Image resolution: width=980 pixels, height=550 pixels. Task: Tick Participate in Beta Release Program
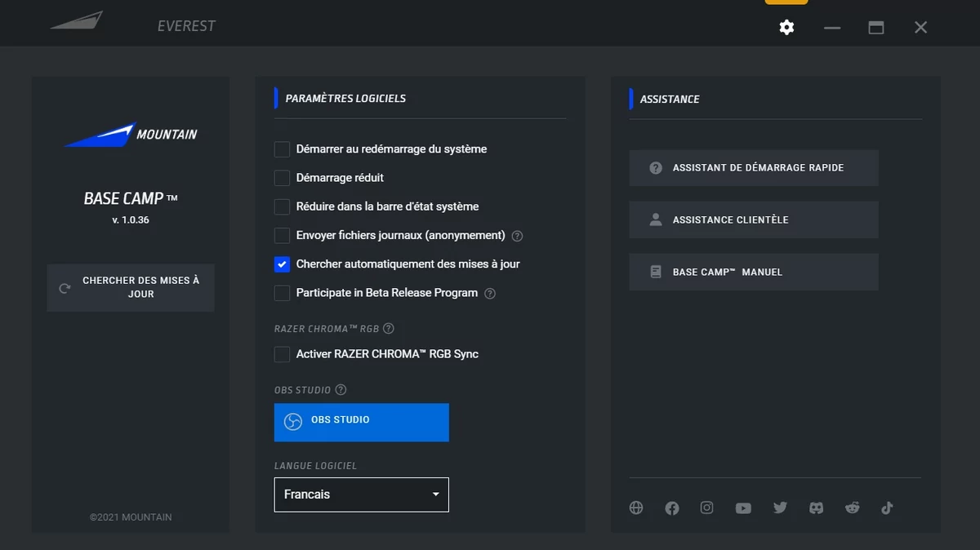(x=282, y=293)
